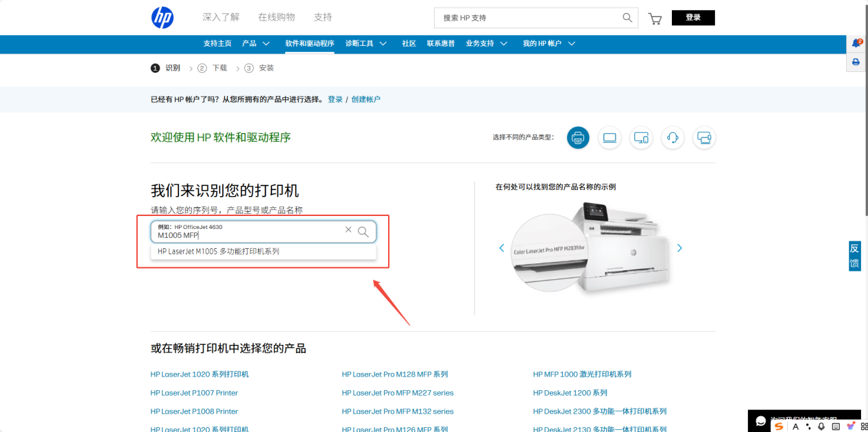Show the previous product name example image
The image size is (868, 432).
[502, 248]
